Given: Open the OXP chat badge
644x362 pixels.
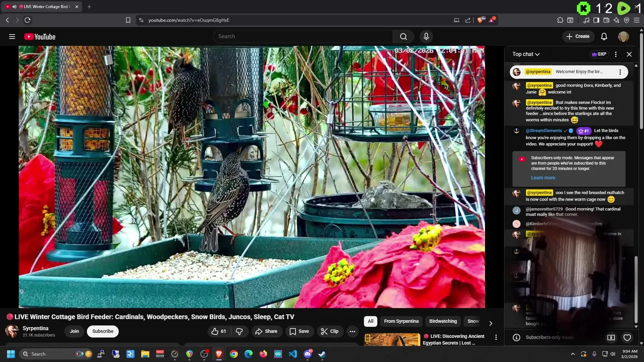Looking at the screenshot, I should coord(599,54).
